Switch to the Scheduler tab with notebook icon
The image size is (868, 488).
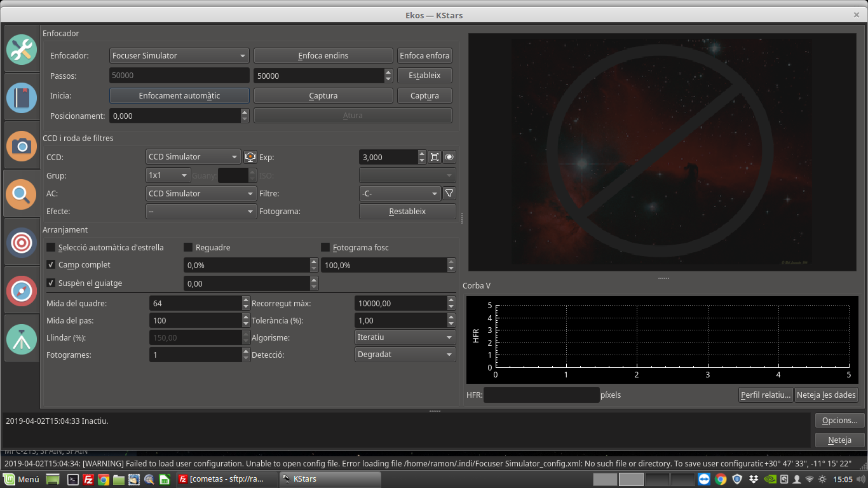(x=22, y=98)
